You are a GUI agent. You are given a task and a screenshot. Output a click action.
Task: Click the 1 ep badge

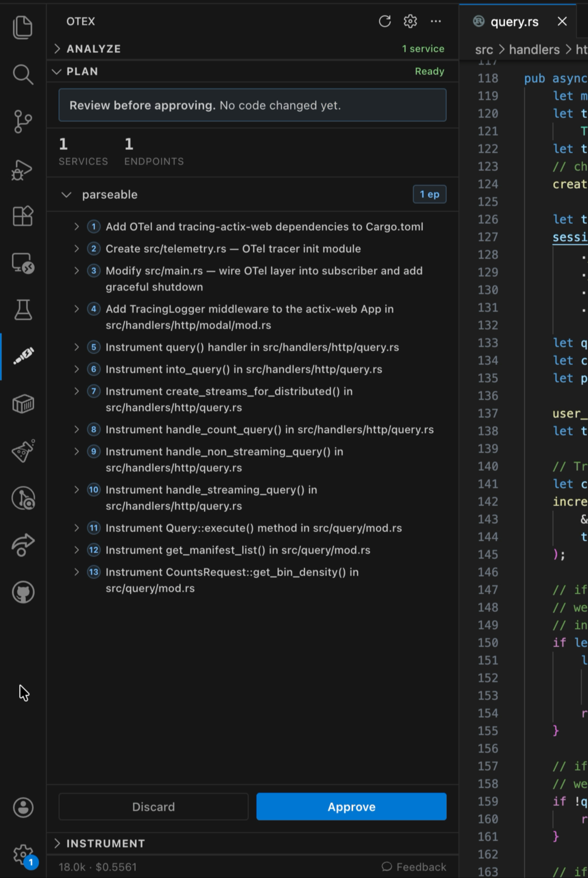(x=429, y=194)
